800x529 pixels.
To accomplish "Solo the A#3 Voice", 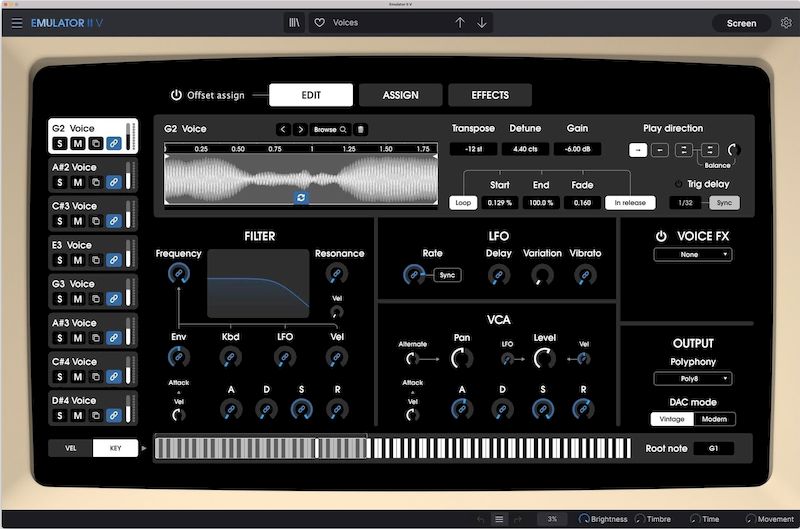I will click(x=60, y=338).
